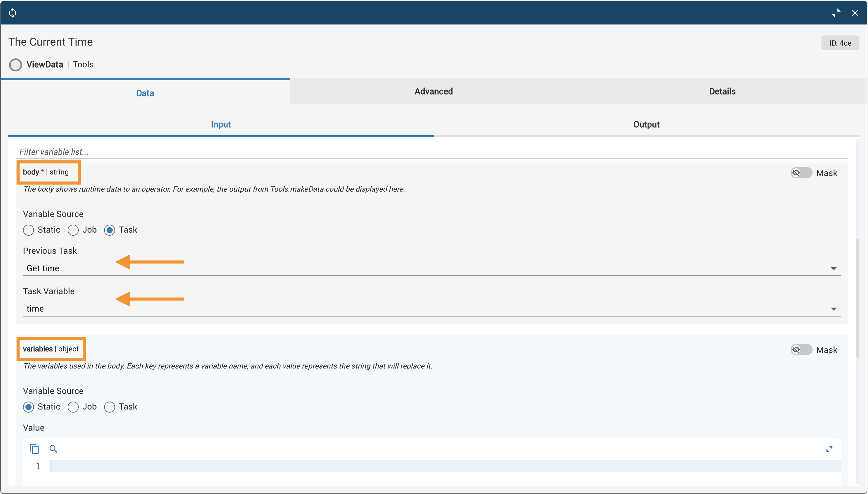Click the refresh icon in the header bar
This screenshot has width=868, height=494.
pos(13,13)
